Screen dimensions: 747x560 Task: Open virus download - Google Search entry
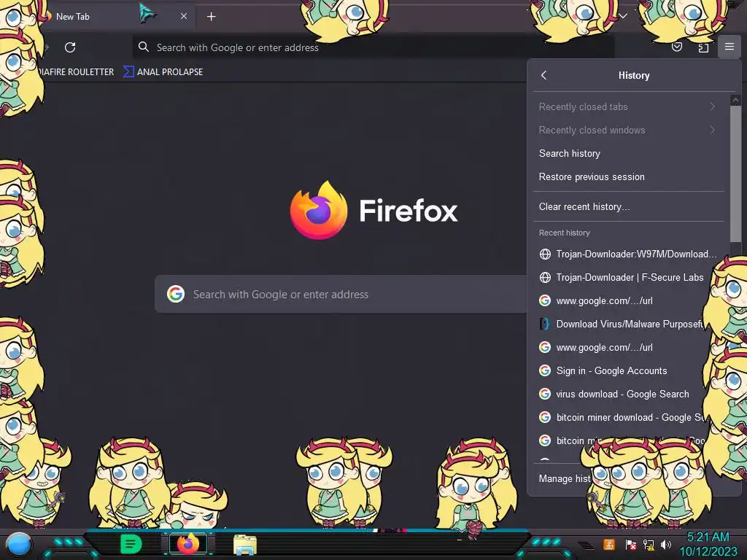tap(627, 394)
